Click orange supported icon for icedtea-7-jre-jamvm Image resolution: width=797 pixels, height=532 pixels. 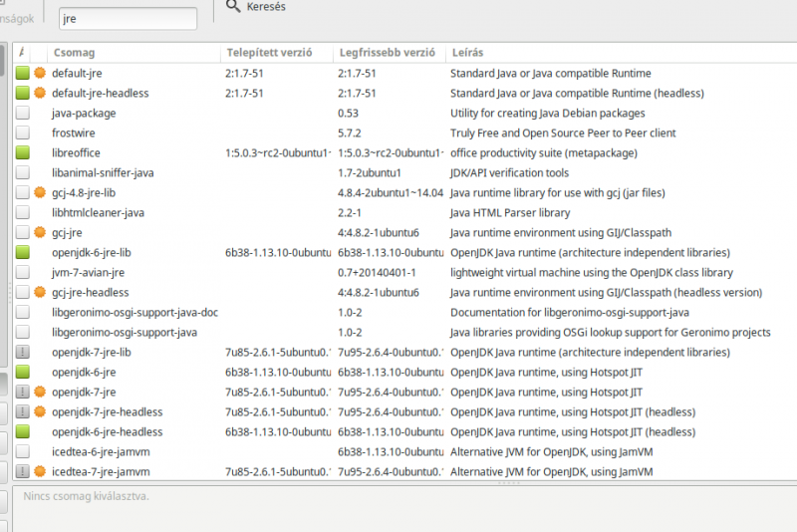click(x=40, y=471)
